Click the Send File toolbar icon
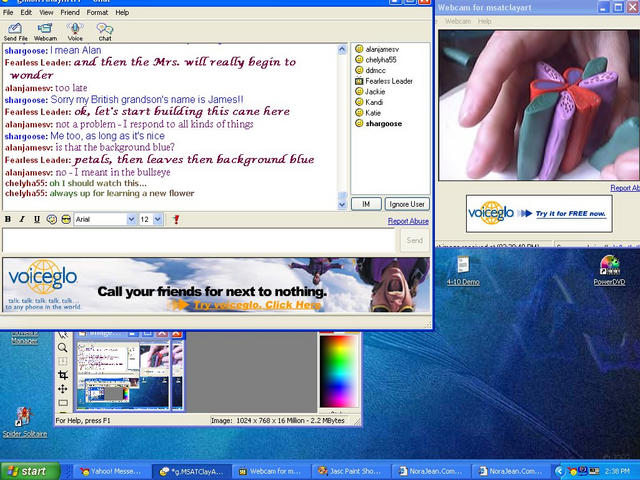640x480 pixels. tap(16, 32)
